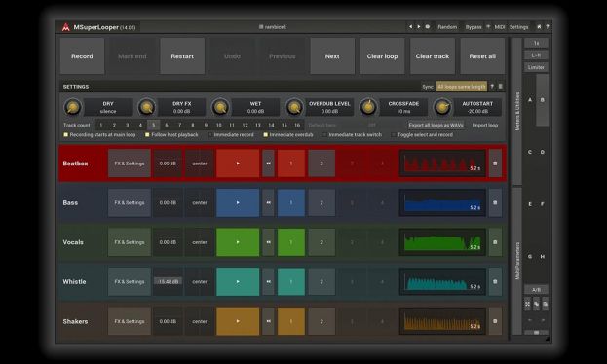
Task: Play the Shakers track
Action: coord(238,321)
